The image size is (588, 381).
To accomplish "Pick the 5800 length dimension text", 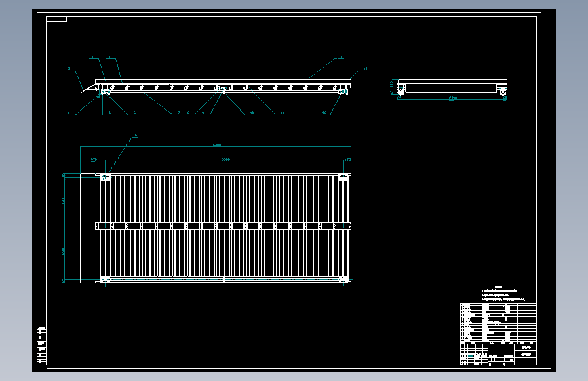I will [225, 159].
